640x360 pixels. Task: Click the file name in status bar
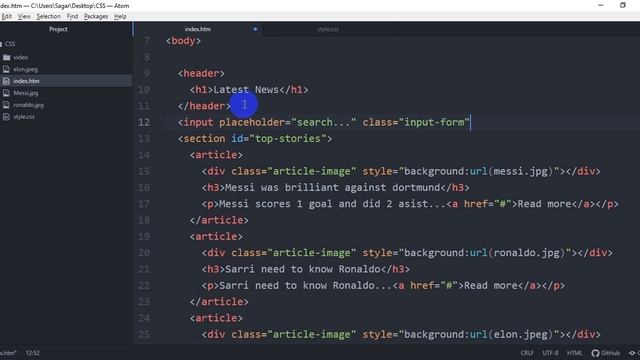click(x=8, y=353)
